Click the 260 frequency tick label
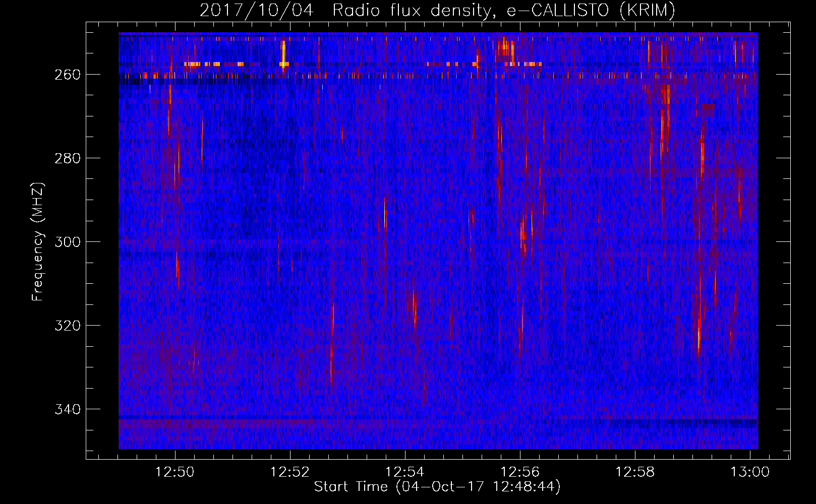This screenshot has height=504, width=816. [x=68, y=75]
